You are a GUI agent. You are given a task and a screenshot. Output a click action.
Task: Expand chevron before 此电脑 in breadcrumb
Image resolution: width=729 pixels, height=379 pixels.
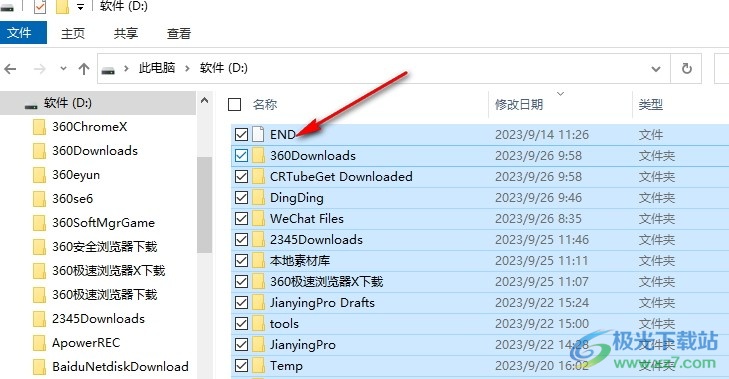126,69
